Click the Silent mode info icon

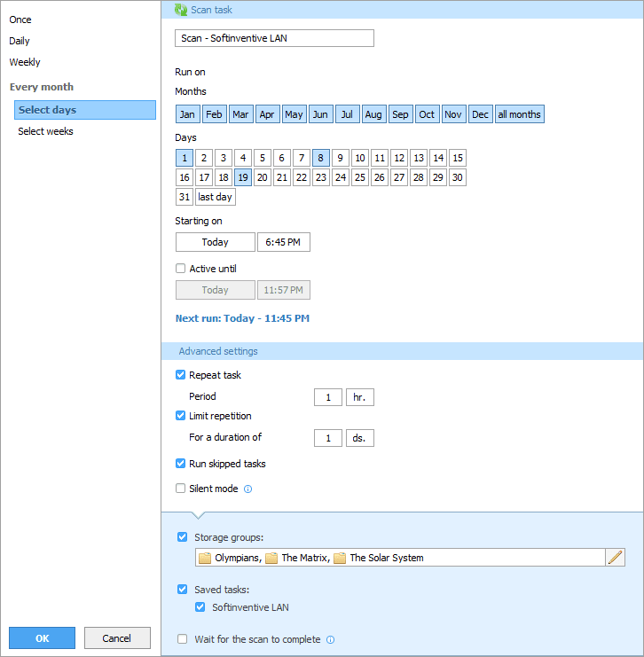[x=248, y=489]
